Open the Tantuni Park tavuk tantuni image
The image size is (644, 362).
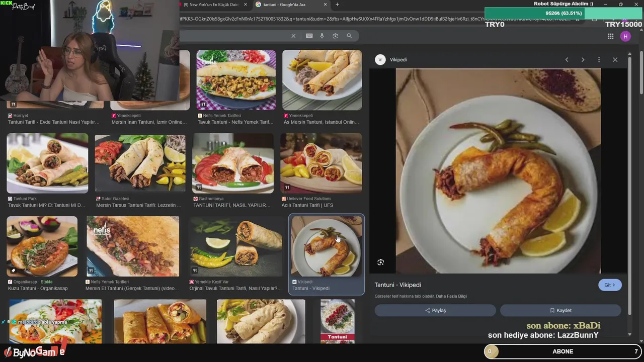pyautogui.click(x=47, y=163)
